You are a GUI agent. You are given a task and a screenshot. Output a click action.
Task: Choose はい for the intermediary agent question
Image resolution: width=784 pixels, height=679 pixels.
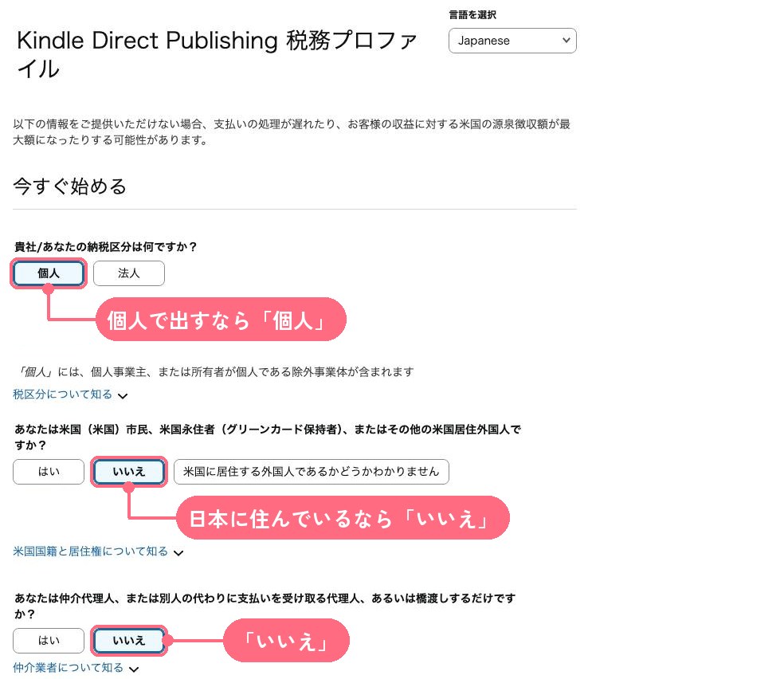point(49,641)
